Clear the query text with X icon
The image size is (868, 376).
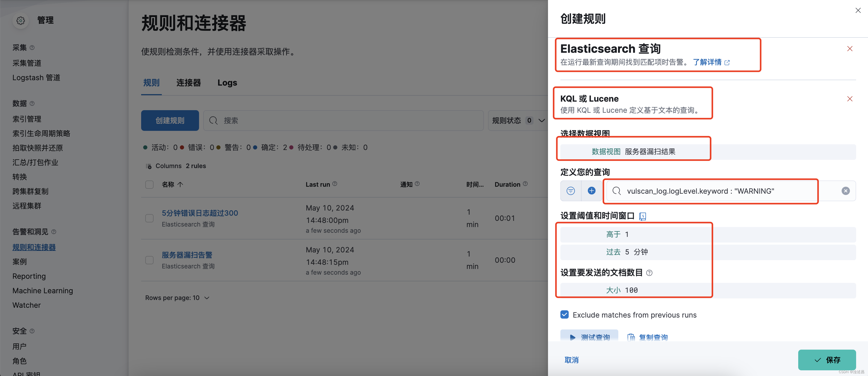click(x=846, y=191)
